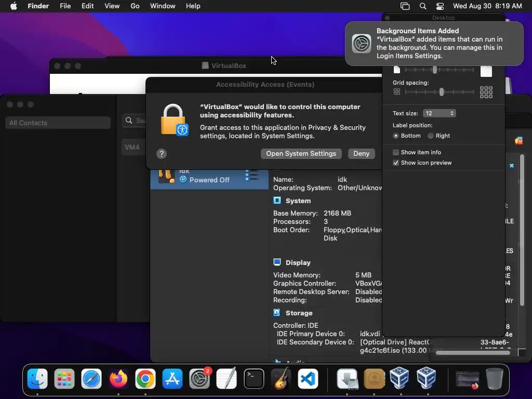Click the Background Items Added notification
Image resolution: width=532 pixels, height=399 pixels.
click(434, 44)
